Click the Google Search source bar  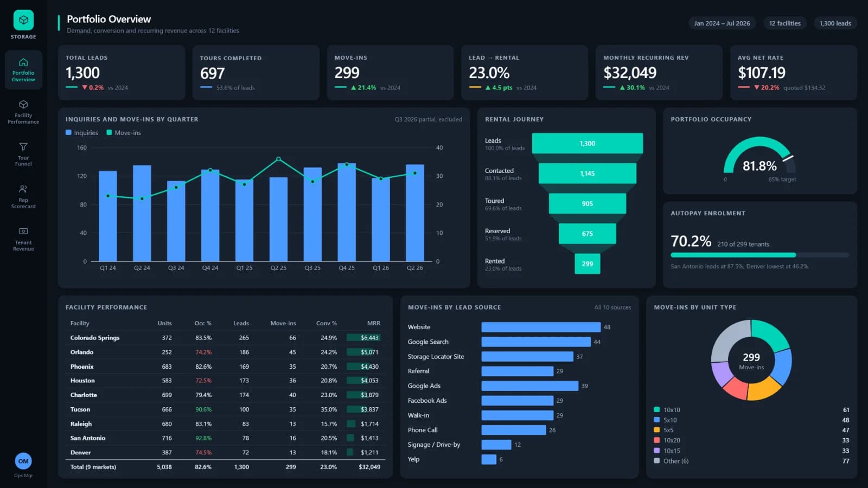[x=536, y=342]
